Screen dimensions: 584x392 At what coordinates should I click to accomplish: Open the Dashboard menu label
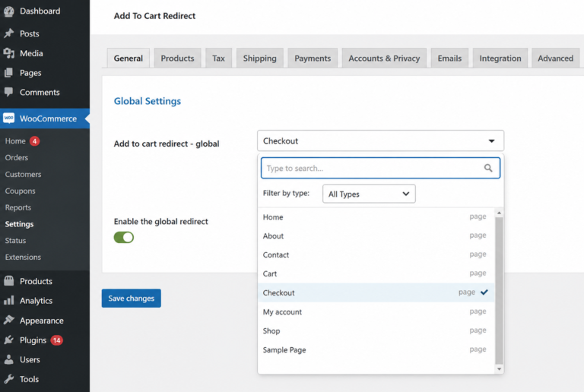pos(40,11)
